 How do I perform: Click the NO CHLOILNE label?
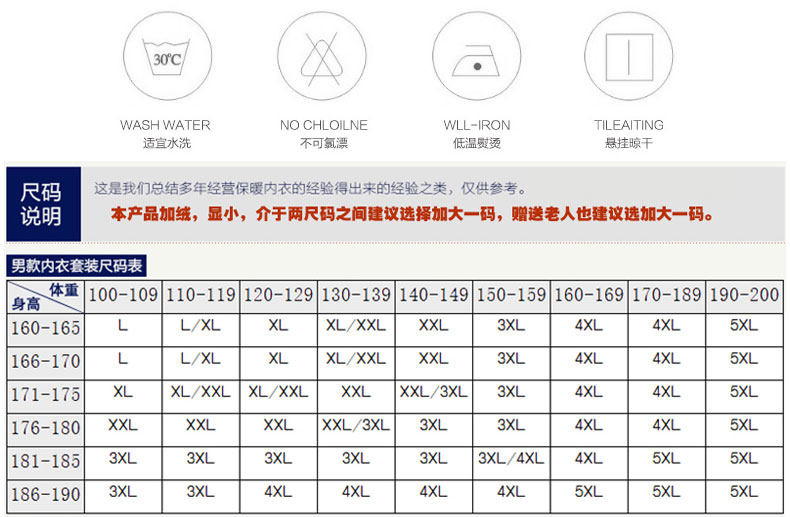[324, 125]
